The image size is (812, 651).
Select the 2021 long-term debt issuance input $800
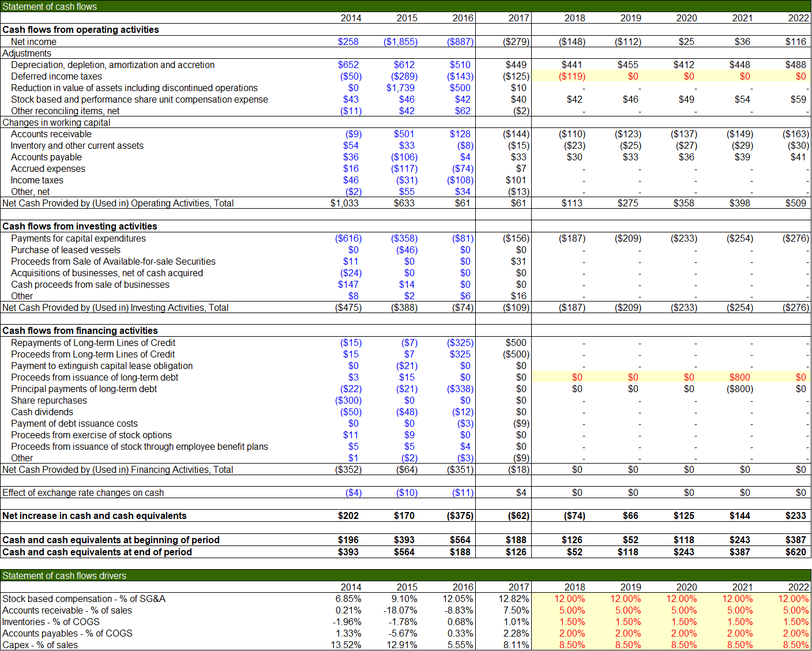point(739,377)
